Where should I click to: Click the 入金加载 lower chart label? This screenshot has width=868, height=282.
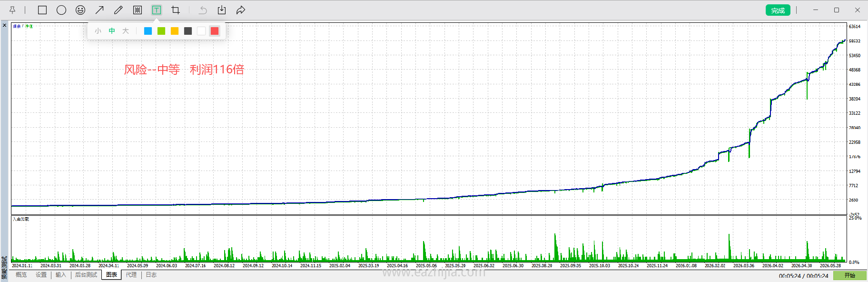point(21,220)
